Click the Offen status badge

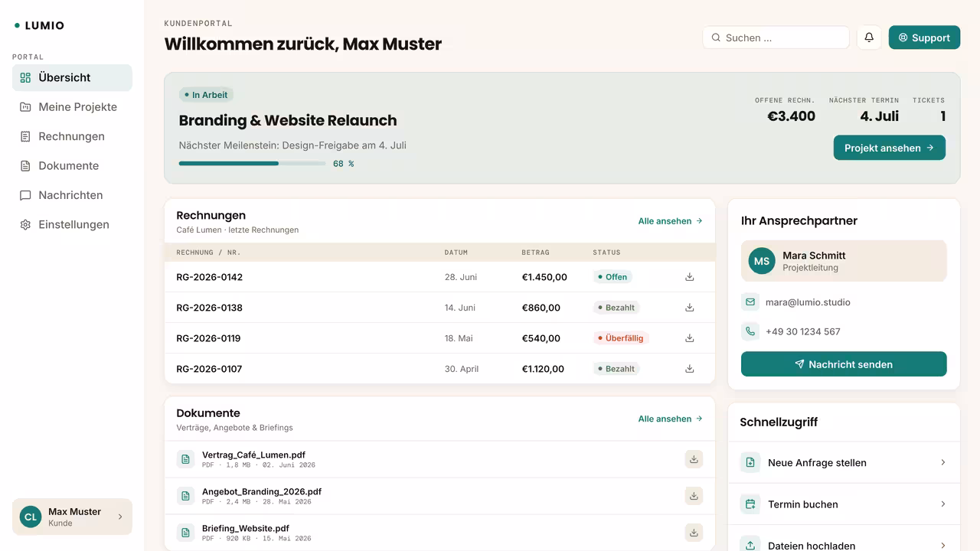coord(612,277)
